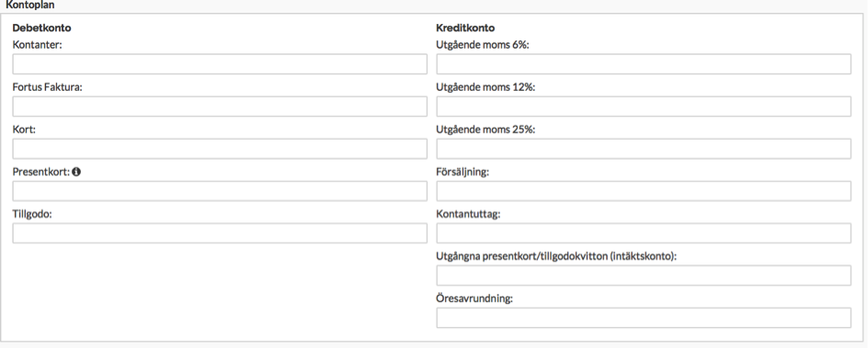Focus the Presentkort debit account field
868x349 pixels.
click(x=220, y=191)
